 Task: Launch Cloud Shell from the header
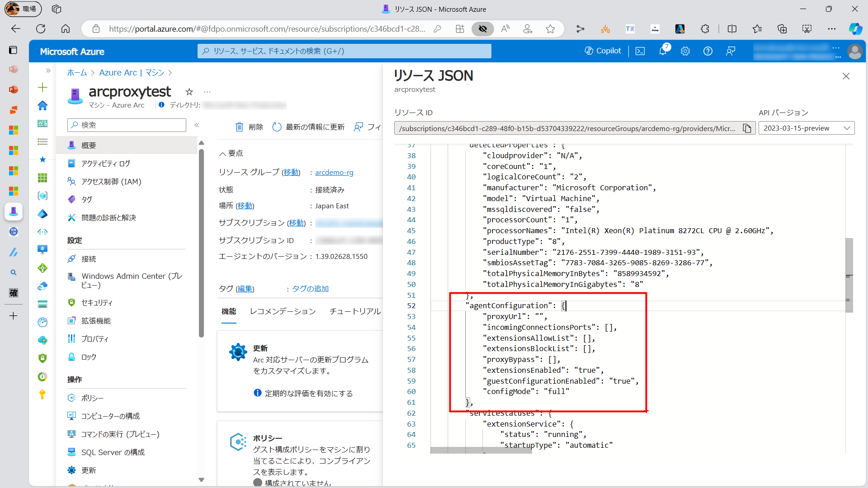tap(640, 51)
